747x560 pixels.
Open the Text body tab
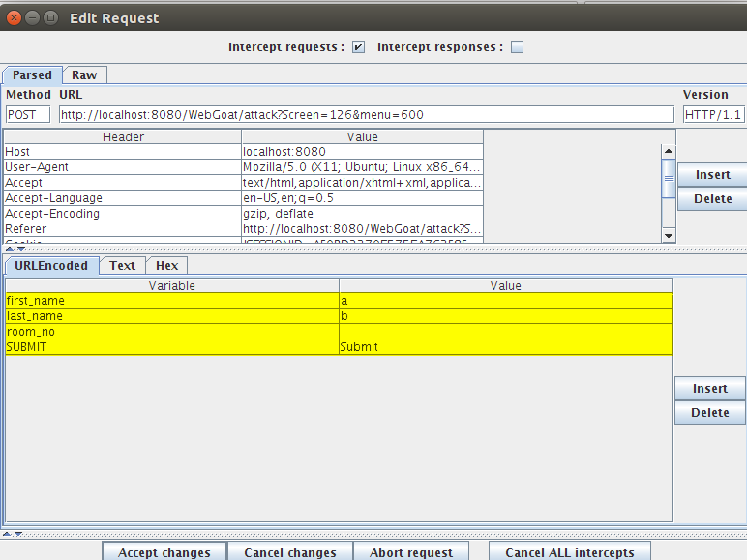click(123, 266)
